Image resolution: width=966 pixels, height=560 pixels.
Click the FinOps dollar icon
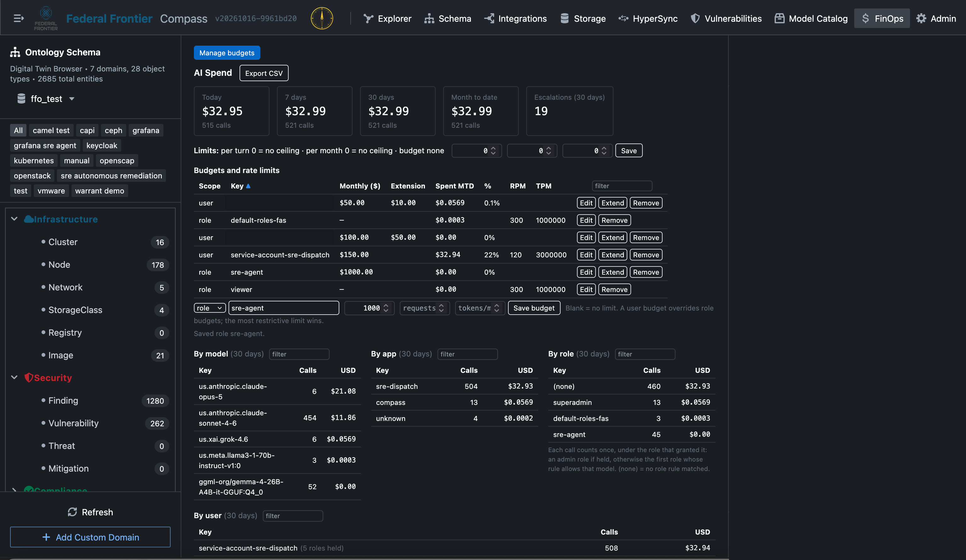pyautogui.click(x=865, y=18)
